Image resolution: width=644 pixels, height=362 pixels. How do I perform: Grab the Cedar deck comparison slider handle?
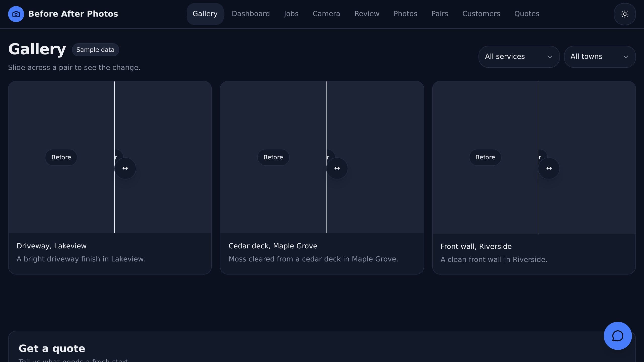[337, 168]
